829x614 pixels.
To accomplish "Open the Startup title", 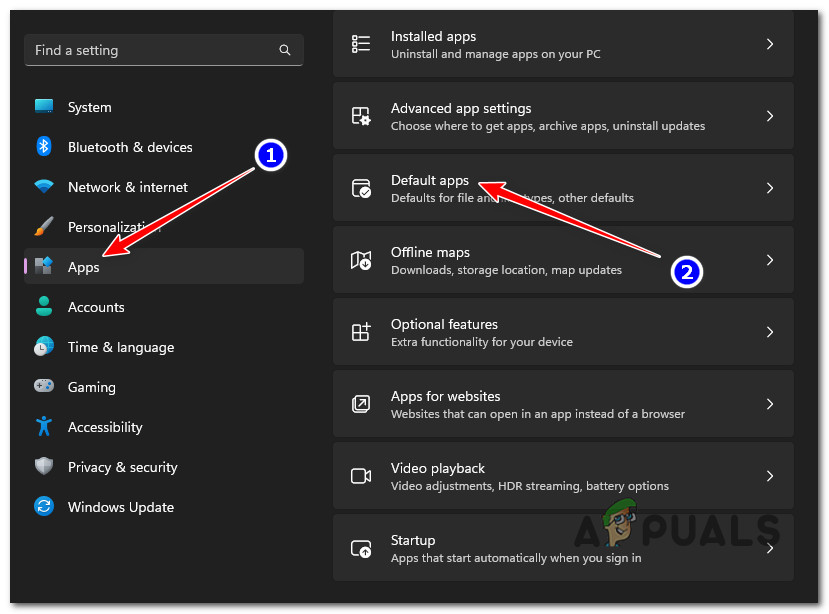I will [413, 540].
